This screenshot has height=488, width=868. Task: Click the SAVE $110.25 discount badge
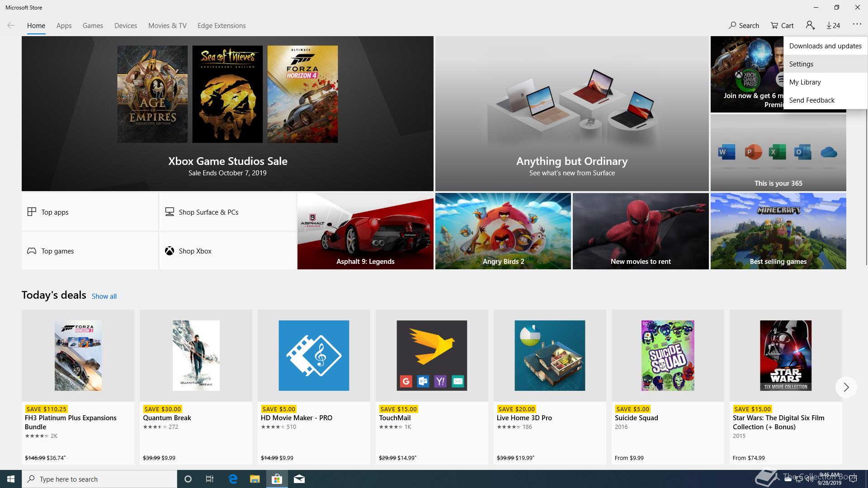47,409
